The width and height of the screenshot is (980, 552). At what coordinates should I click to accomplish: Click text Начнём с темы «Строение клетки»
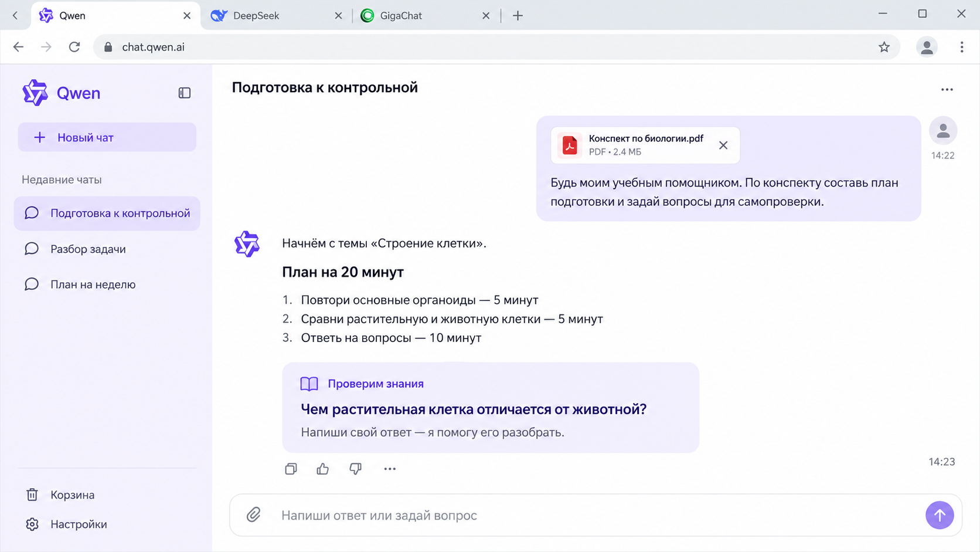click(384, 243)
